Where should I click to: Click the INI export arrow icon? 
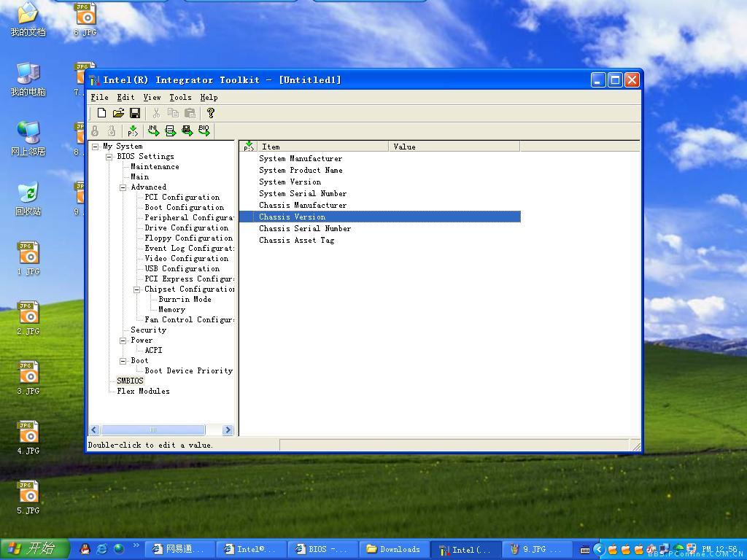[153, 131]
